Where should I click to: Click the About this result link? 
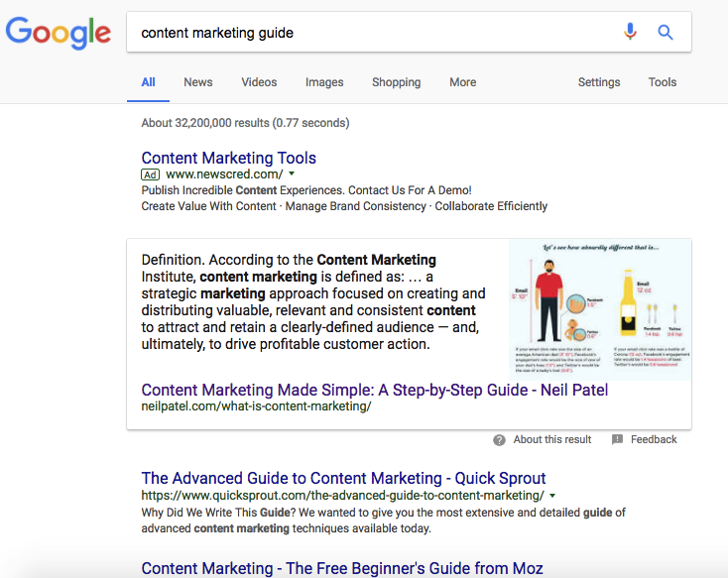(552, 439)
